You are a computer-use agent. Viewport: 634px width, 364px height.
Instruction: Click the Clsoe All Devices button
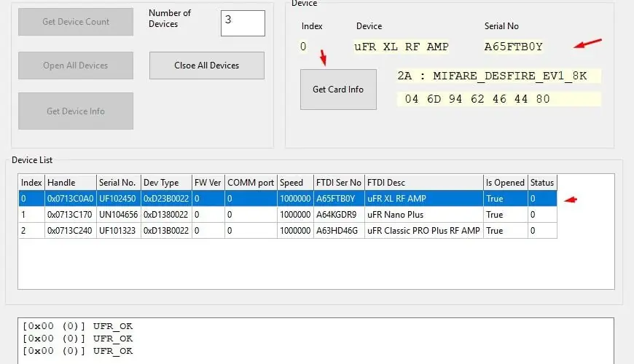(x=207, y=66)
